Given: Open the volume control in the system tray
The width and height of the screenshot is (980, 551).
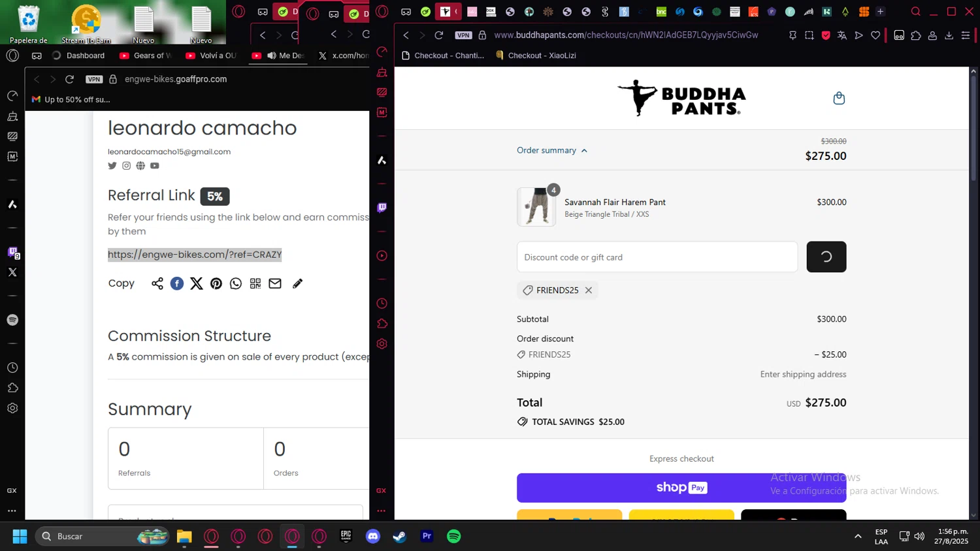Looking at the screenshot, I should coord(919,537).
